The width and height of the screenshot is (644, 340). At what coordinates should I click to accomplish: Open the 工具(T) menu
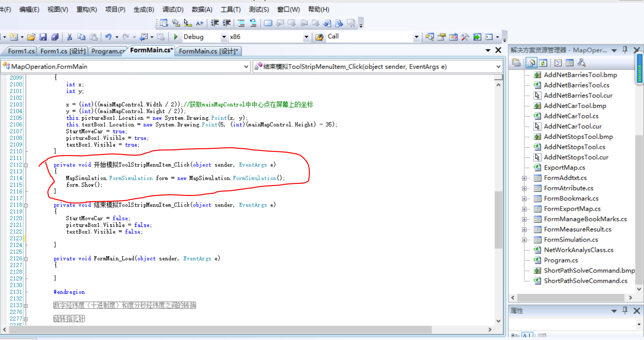click(231, 10)
